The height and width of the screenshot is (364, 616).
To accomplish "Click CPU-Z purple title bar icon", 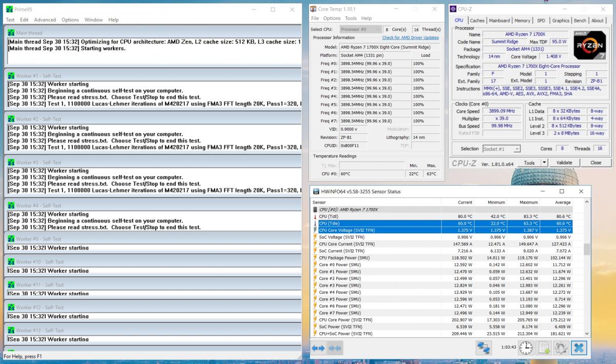I will (x=453, y=9).
